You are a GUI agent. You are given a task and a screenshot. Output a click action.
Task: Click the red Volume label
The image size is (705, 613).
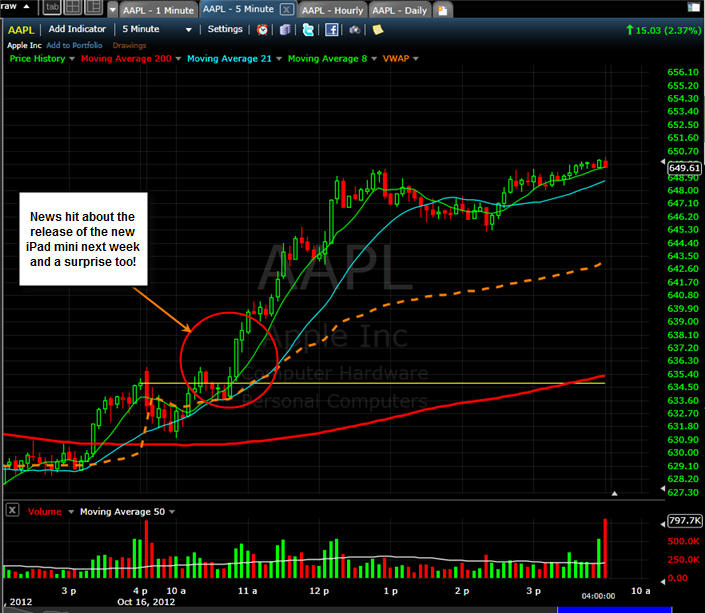pos(45,511)
